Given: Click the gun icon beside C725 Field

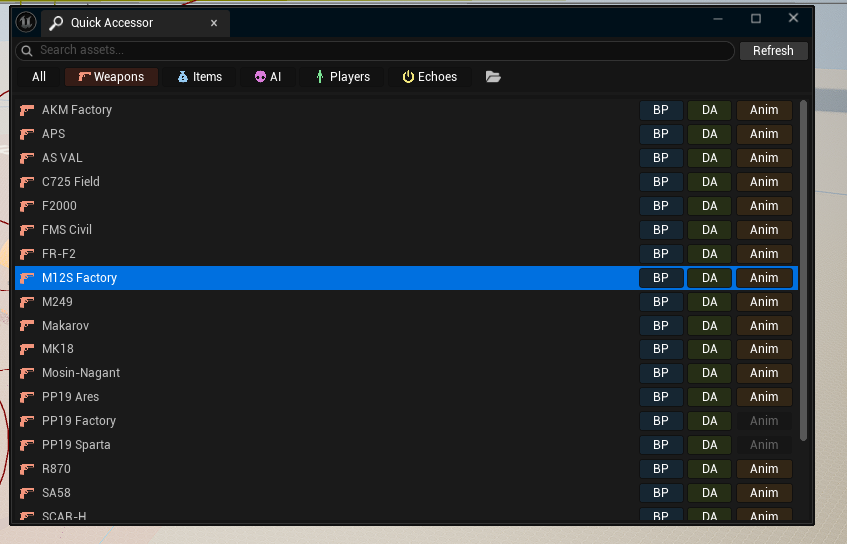Looking at the screenshot, I should 27,182.
